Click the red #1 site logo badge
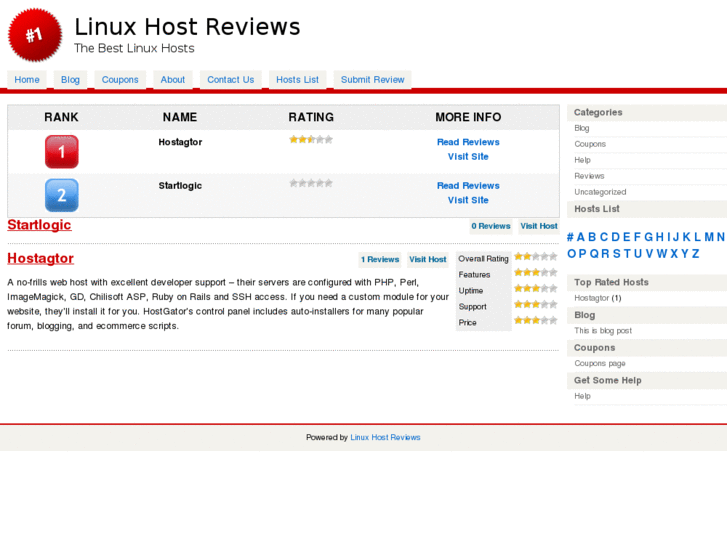This screenshot has height=545, width=727. click(35, 35)
